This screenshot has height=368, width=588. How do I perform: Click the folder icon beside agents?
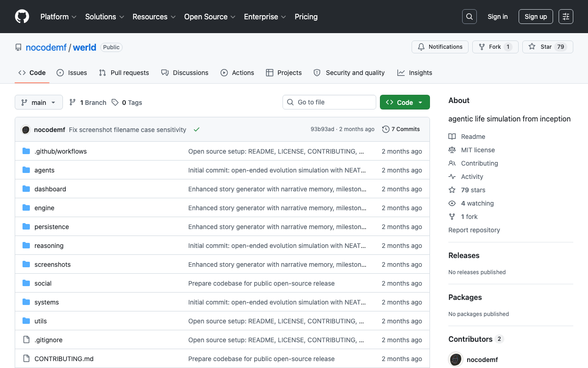(26, 170)
